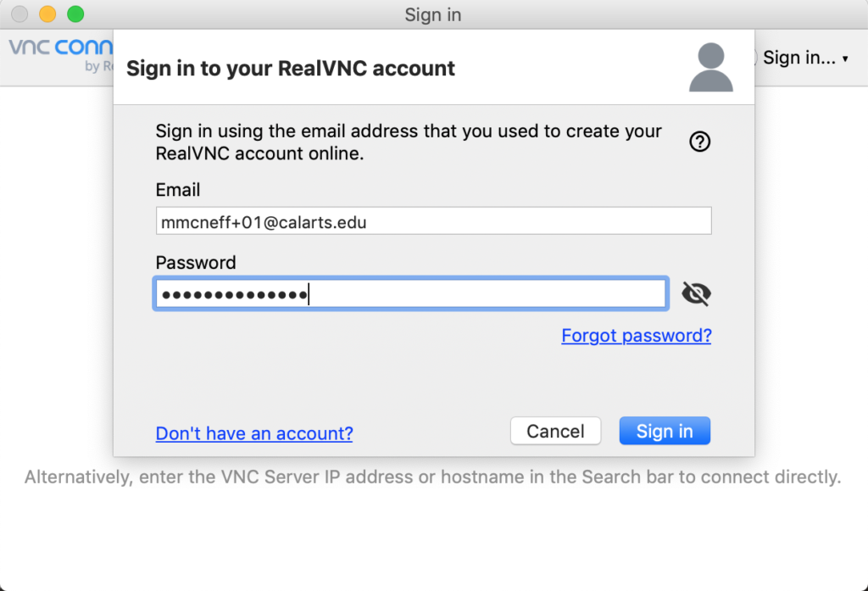The height and width of the screenshot is (591, 868).
Task: Click the "Password" field label
Action: pos(196,263)
